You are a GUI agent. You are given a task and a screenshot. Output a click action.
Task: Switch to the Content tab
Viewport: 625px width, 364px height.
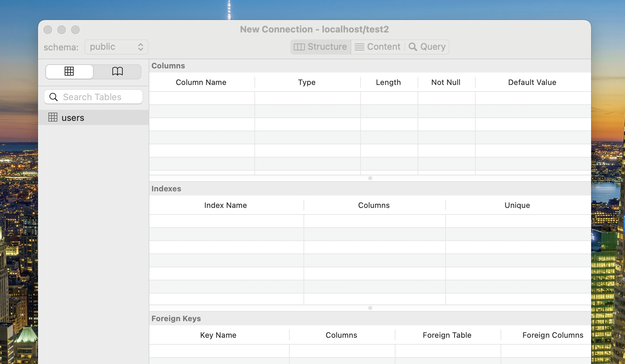coord(377,47)
